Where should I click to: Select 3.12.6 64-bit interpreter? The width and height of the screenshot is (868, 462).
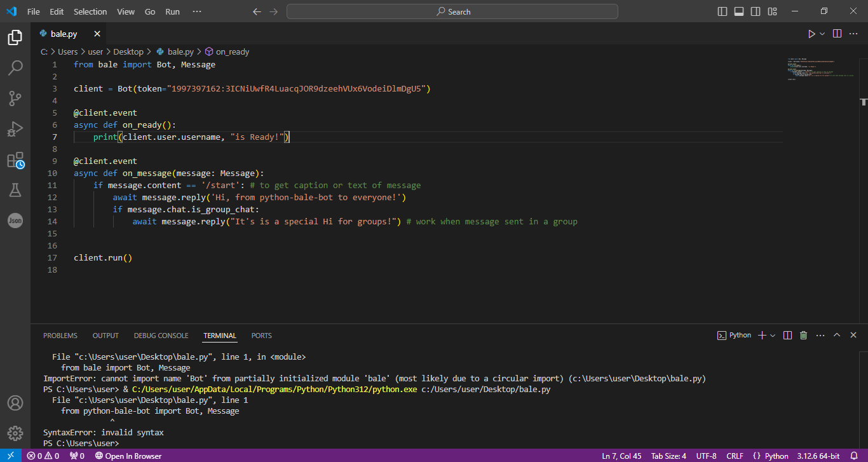coord(818,456)
